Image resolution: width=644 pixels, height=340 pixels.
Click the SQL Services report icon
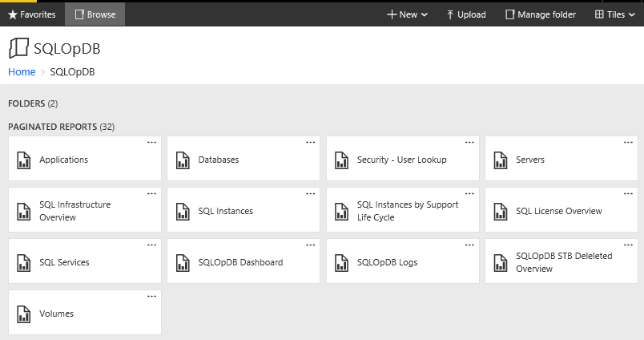(x=23, y=262)
